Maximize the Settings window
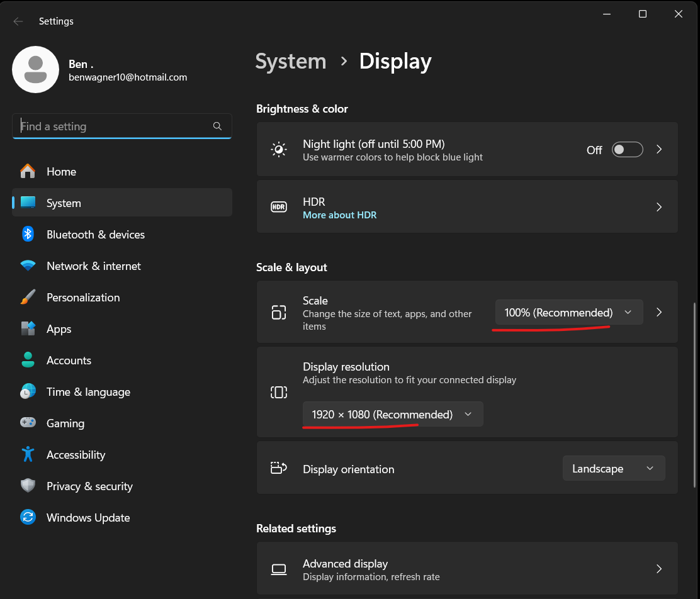 tap(643, 14)
